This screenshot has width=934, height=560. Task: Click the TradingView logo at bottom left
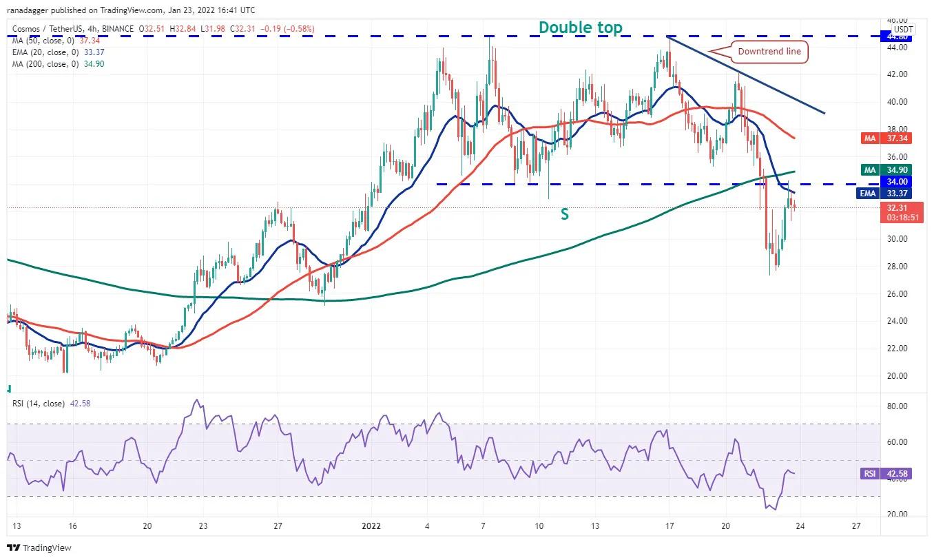(39, 548)
